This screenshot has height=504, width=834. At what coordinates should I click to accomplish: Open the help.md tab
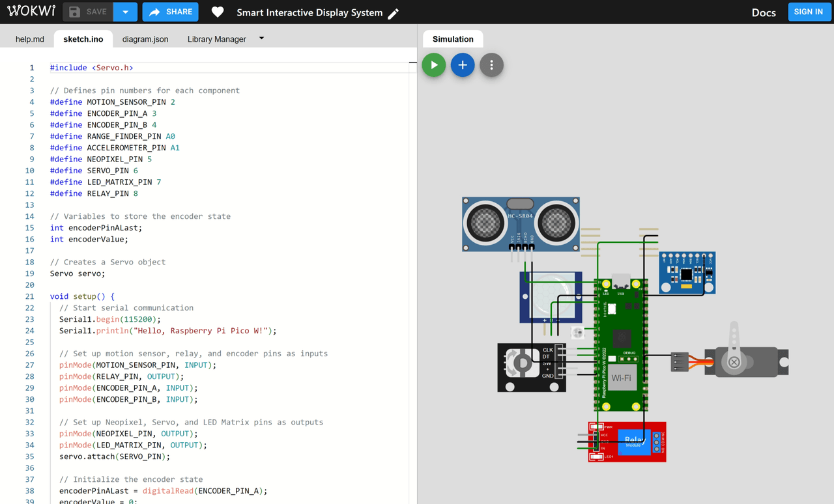(x=30, y=39)
